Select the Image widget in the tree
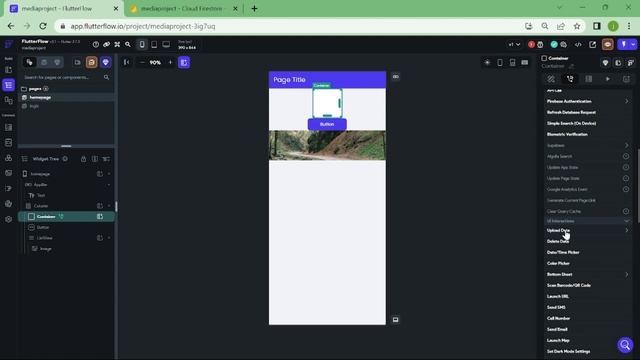The height and width of the screenshot is (360, 640). [45, 249]
